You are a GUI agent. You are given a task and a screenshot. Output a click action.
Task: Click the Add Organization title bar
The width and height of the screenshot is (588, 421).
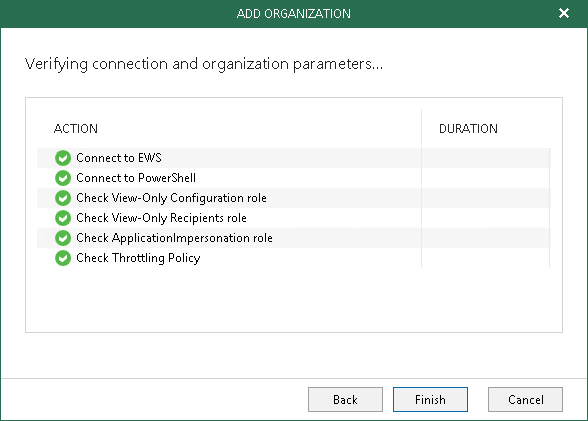[x=294, y=14]
